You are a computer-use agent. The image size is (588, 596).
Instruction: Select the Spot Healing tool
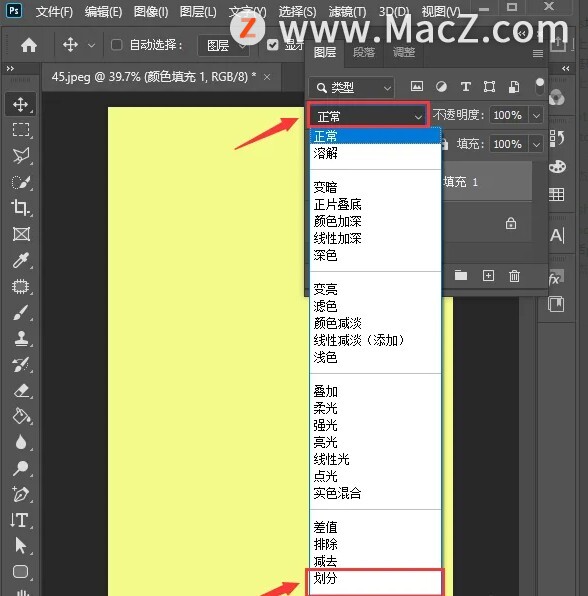pyautogui.click(x=21, y=286)
